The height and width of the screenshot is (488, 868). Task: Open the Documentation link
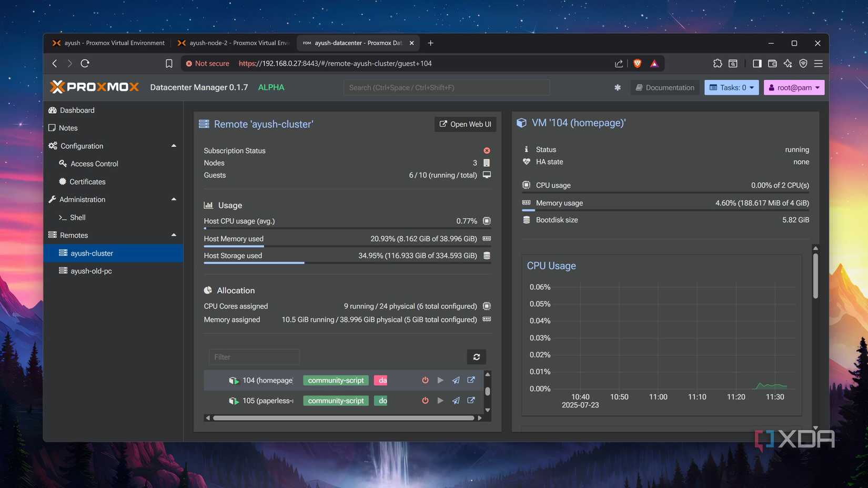click(x=664, y=87)
